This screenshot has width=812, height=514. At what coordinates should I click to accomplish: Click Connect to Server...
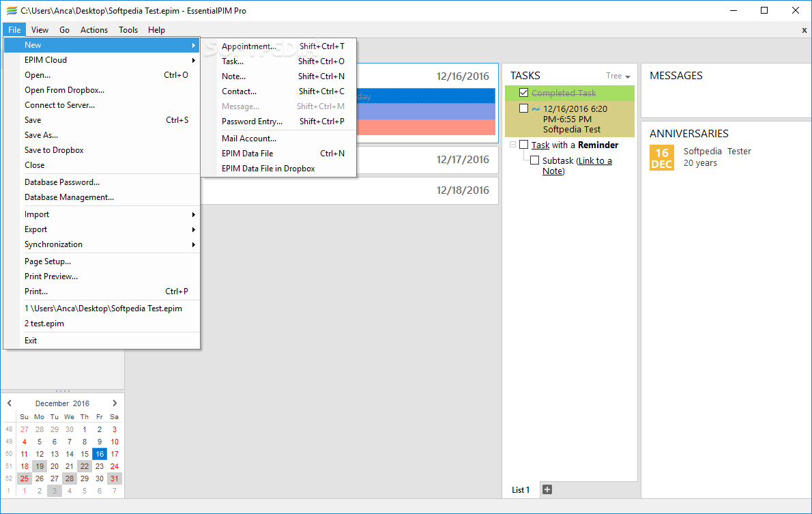(x=102, y=105)
